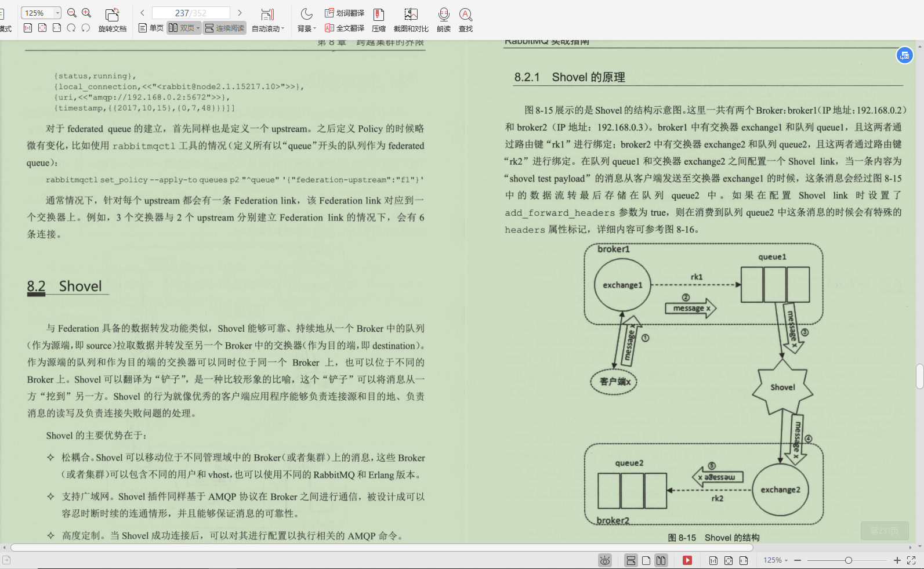Click the zoom out magnifier icon
This screenshot has width=924, height=569.
click(x=72, y=13)
